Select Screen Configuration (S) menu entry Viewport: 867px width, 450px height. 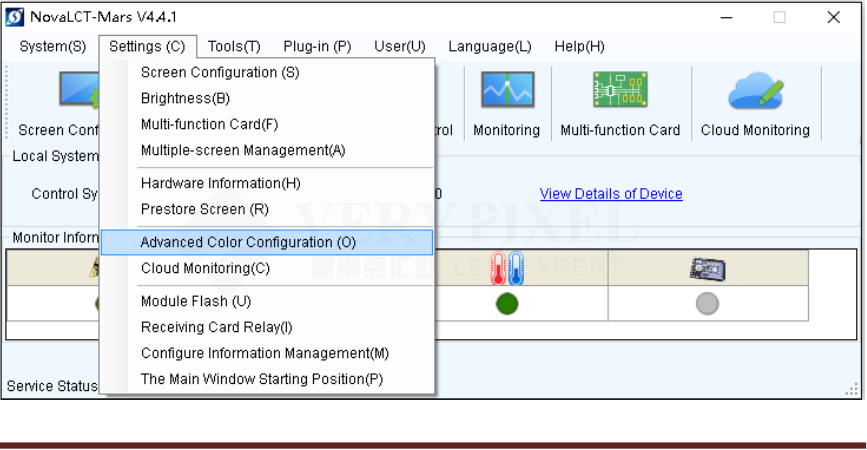(x=267, y=72)
